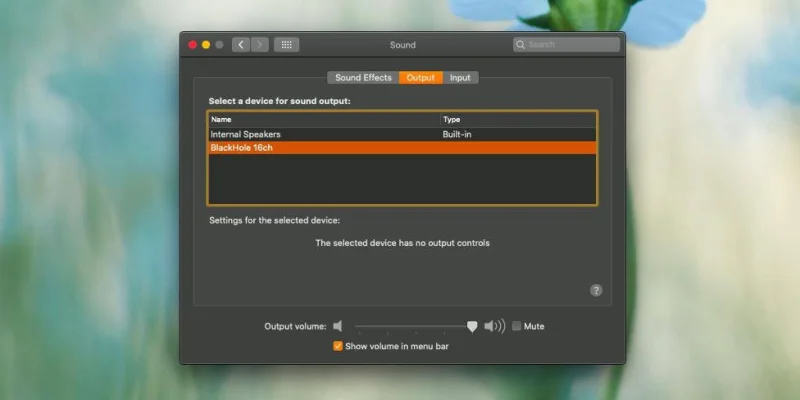800x400 pixels.
Task: Click the loud speaker icon beside slider
Action: (x=494, y=326)
